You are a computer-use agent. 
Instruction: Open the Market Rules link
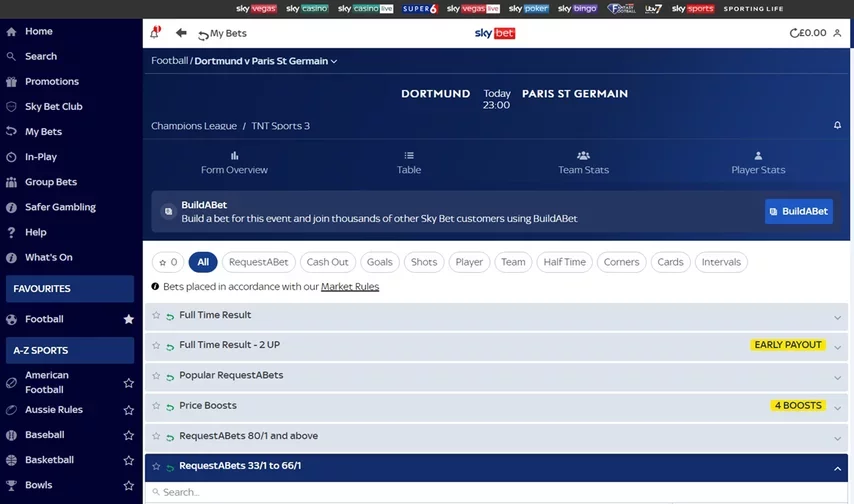coord(350,287)
